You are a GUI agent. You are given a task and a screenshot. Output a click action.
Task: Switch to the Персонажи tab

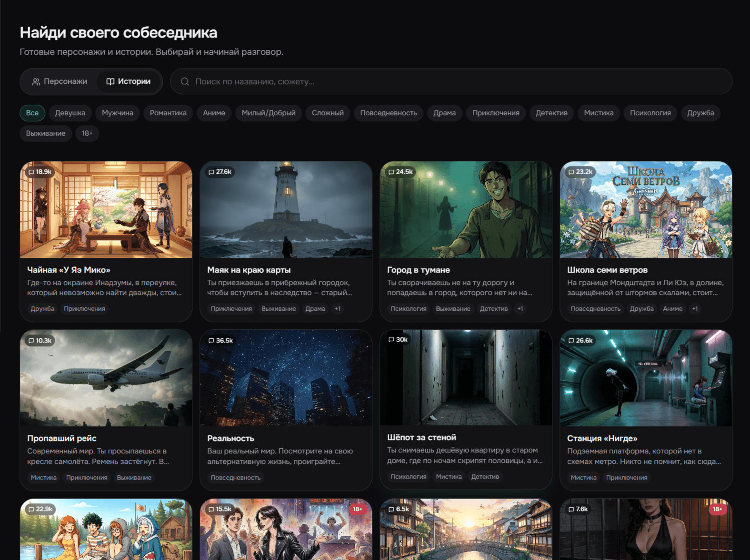60,81
